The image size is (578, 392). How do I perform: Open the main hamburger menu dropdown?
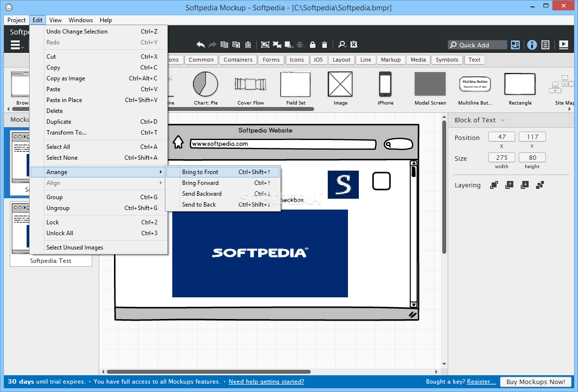coord(17,45)
